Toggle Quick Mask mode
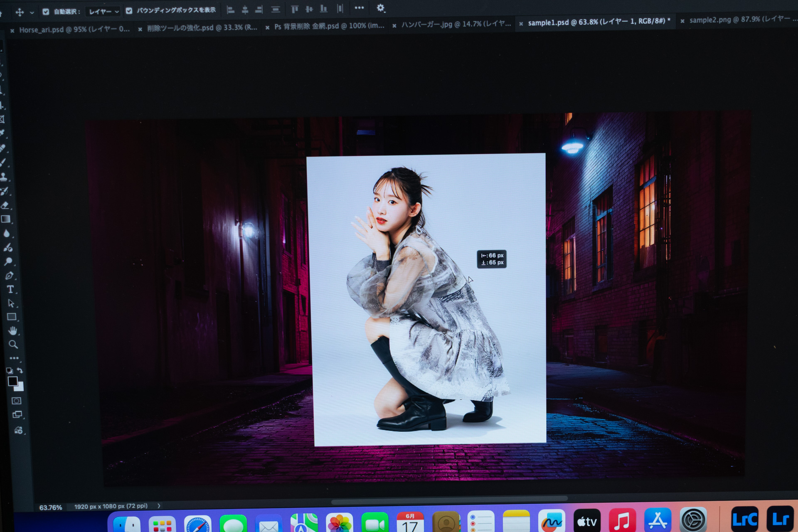 (16, 401)
